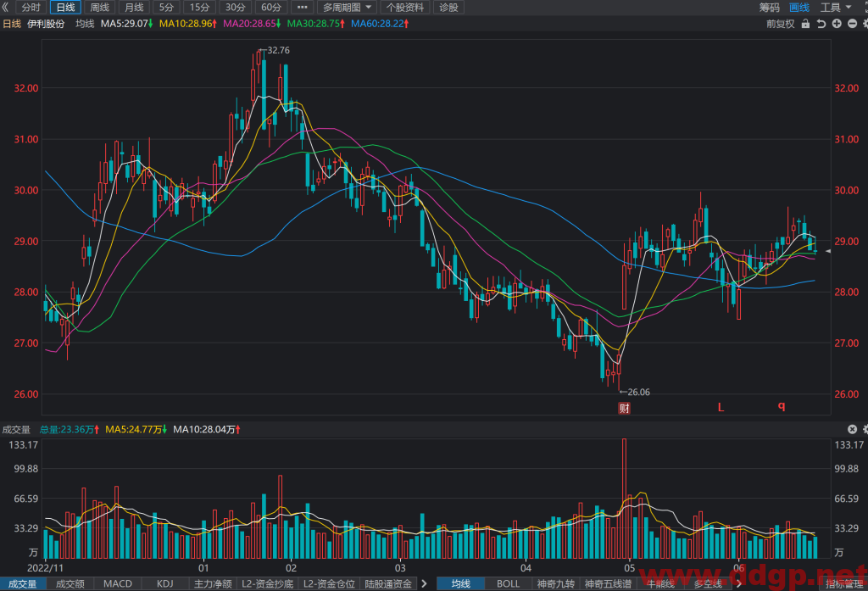The height and width of the screenshot is (591, 868).
Task: Click the MA5 yellow moving-average legend
Action: (136, 429)
